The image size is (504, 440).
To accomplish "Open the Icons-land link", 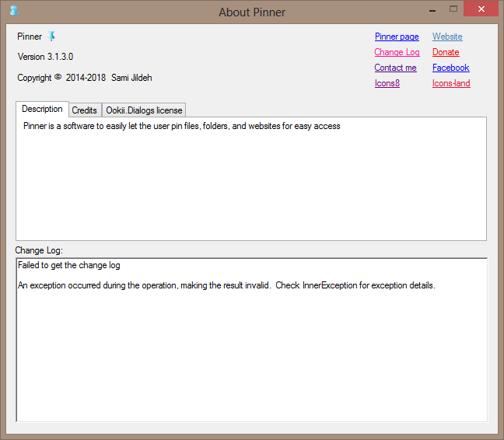I will tap(451, 83).
